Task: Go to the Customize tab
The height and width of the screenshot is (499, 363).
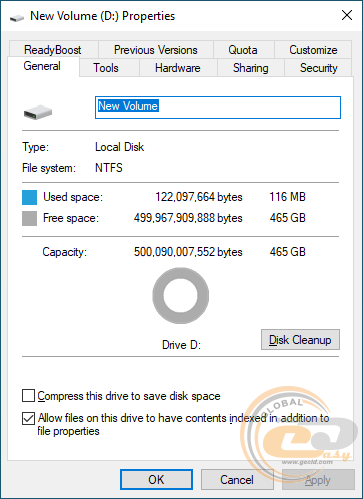Action: tap(313, 50)
